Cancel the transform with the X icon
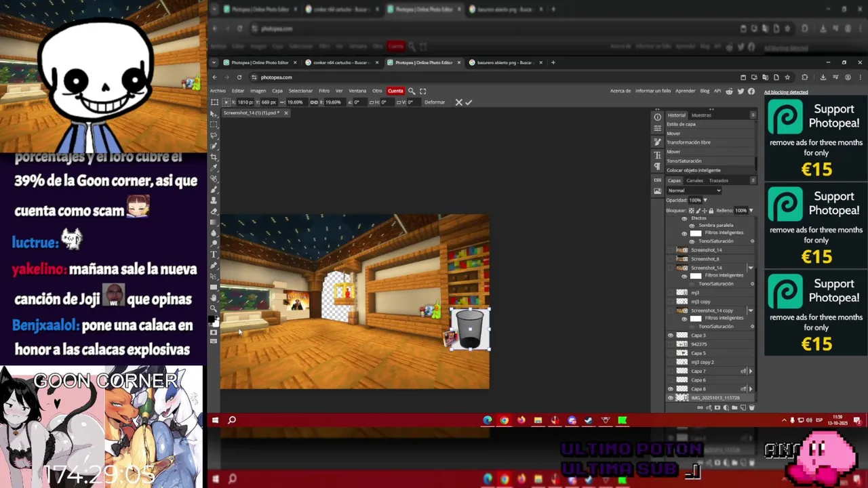 click(x=458, y=102)
